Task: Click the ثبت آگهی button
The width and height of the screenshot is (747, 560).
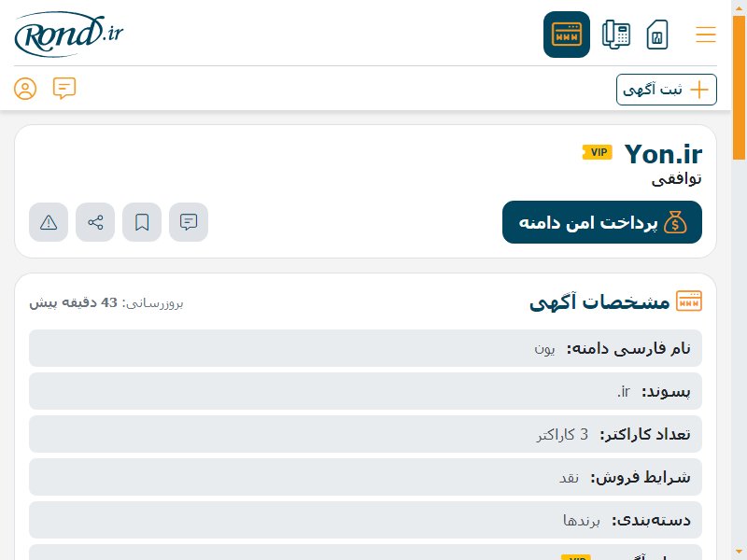Action: [x=666, y=90]
